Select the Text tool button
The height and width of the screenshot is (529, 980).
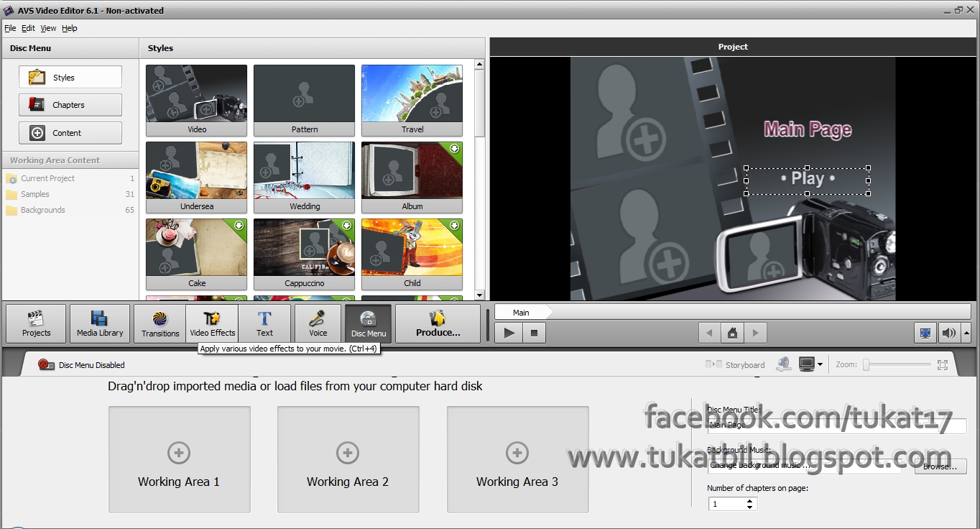click(264, 323)
